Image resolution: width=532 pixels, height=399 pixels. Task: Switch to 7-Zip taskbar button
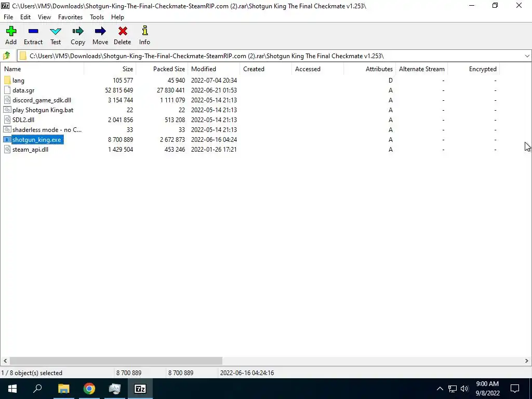140,389
